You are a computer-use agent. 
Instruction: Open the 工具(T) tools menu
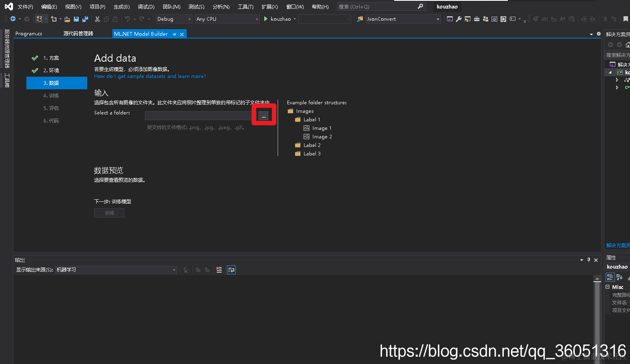click(246, 7)
